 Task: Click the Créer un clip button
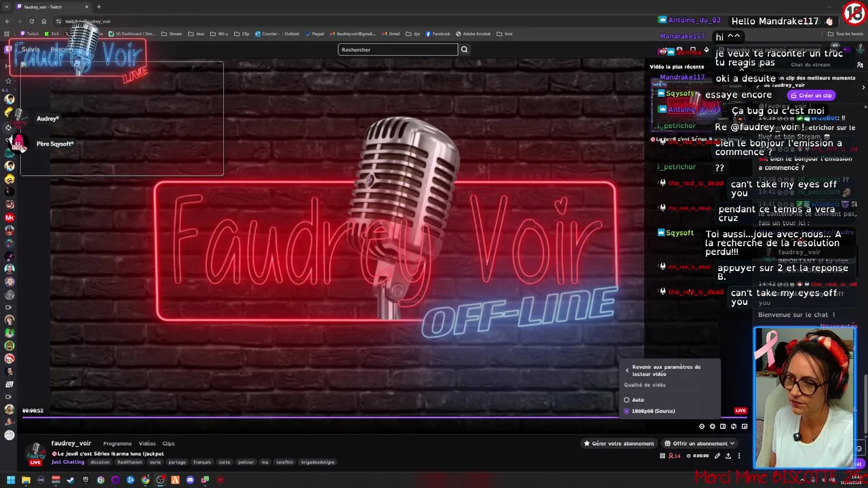811,96
